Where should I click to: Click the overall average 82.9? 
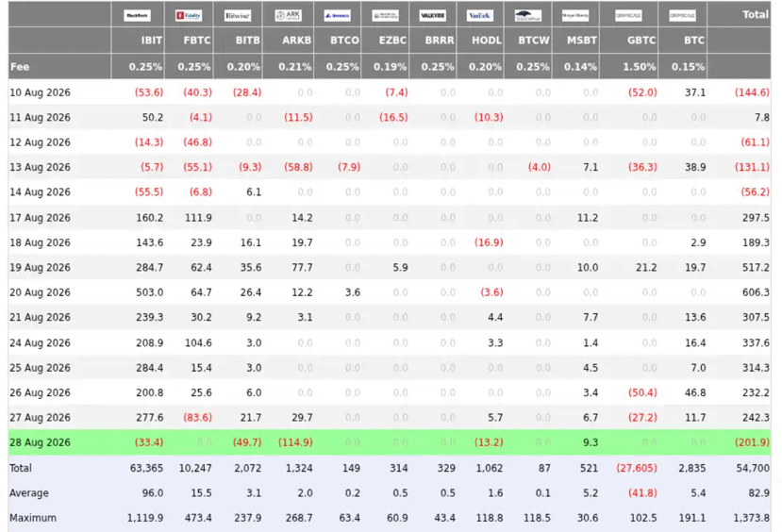pos(758,493)
